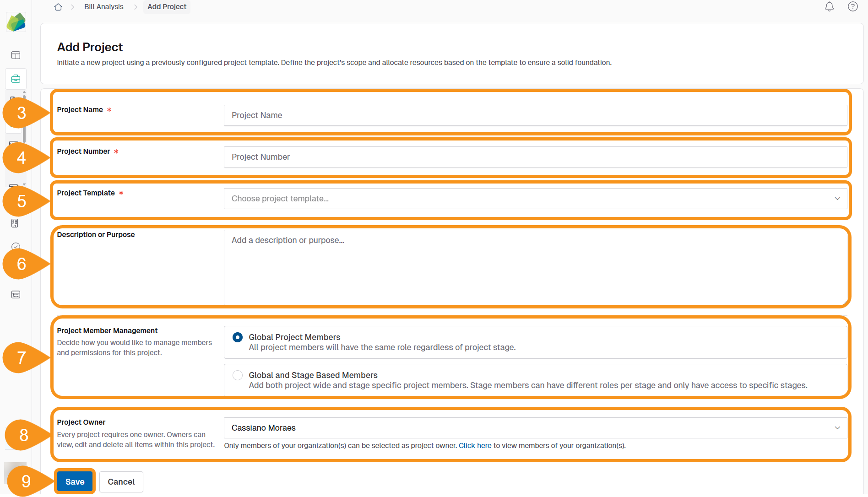Click the Save button
Screen dimensions: 868x497
tap(75, 481)
